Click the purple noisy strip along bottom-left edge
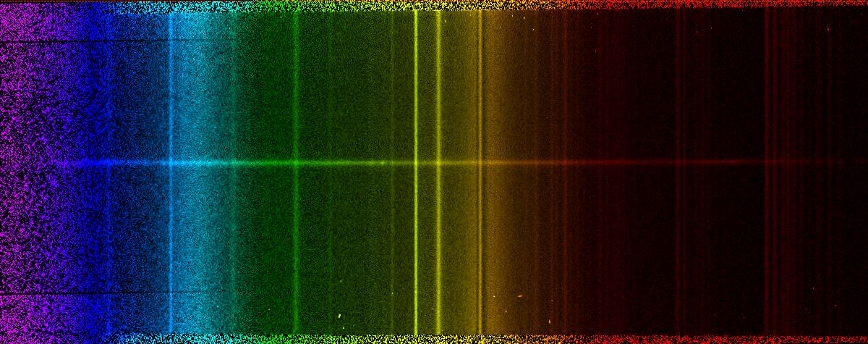The width and height of the screenshot is (868, 344). point(43,339)
